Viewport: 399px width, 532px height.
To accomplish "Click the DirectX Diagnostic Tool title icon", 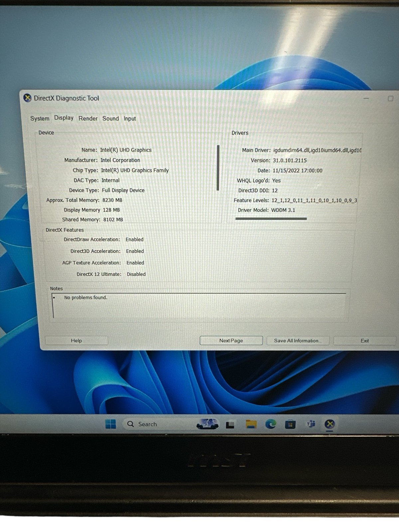I will coord(27,98).
